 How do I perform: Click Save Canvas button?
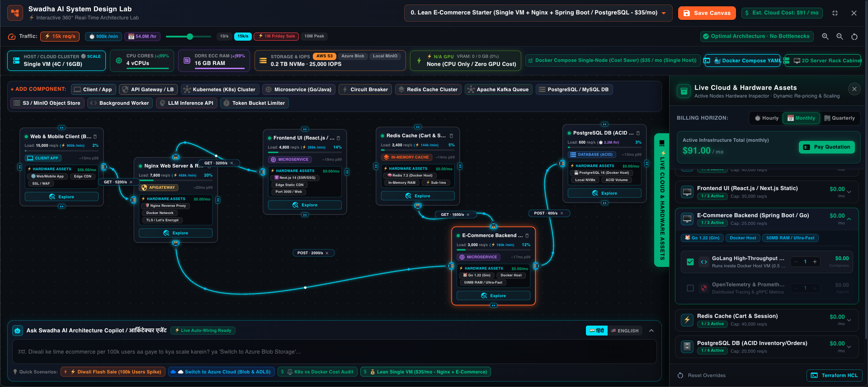[707, 13]
